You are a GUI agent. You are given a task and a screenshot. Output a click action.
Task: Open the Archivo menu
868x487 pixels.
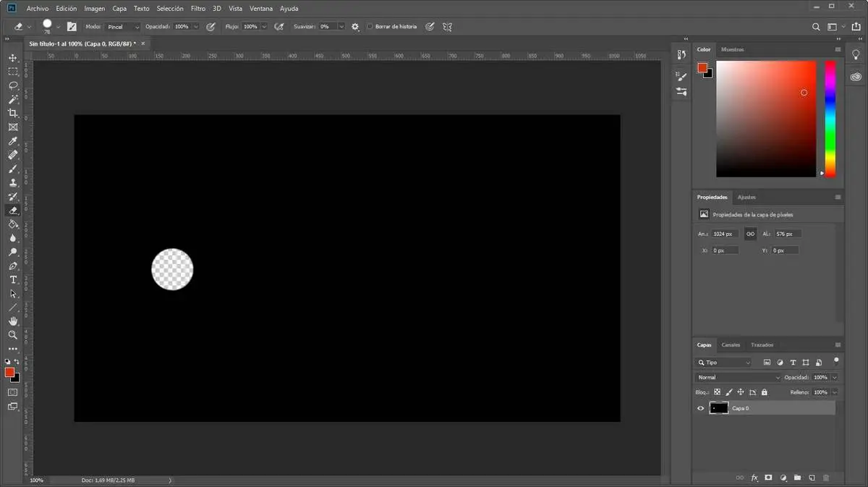click(x=38, y=9)
